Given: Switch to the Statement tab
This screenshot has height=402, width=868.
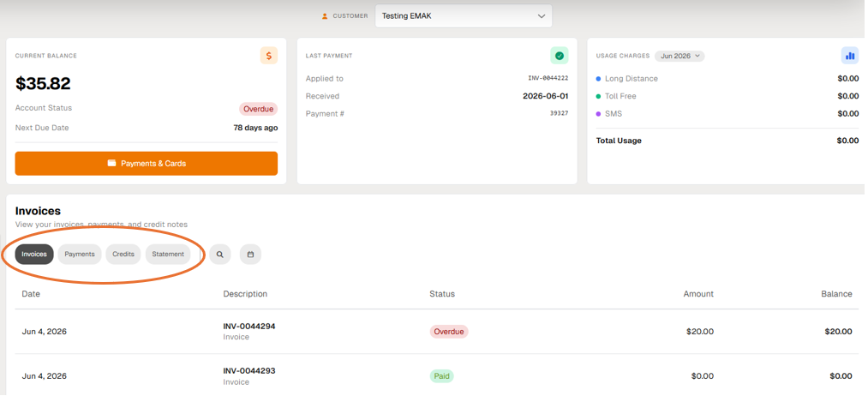Looking at the screenshot, I should pyautogui.click(x=168, y=255).
